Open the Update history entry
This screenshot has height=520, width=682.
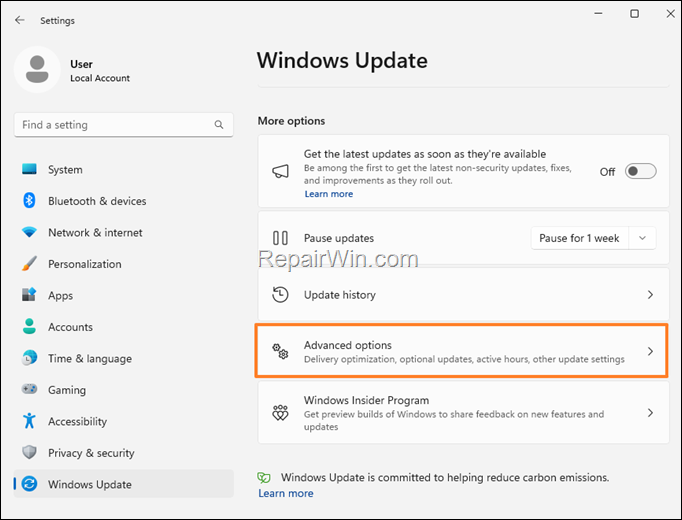coord(463,295)
